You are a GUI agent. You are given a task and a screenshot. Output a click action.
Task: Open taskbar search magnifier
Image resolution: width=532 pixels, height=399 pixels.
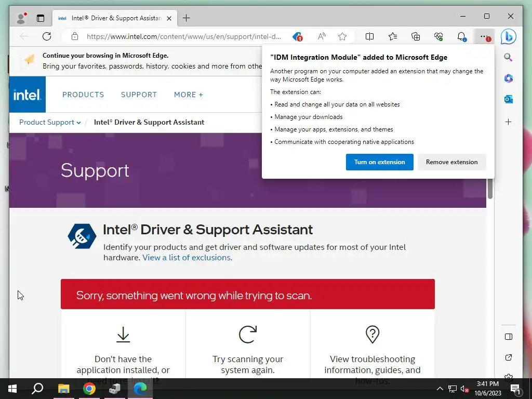pyautogui.click(x=37, y=389)
